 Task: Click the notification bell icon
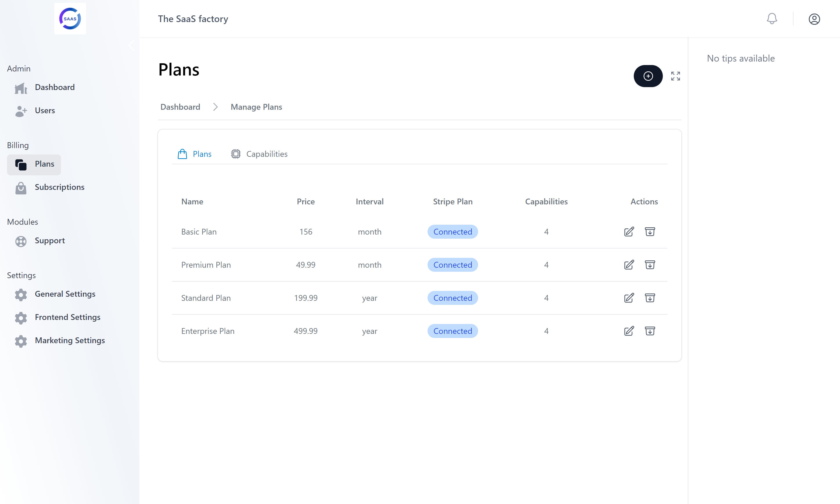(772, 19)
